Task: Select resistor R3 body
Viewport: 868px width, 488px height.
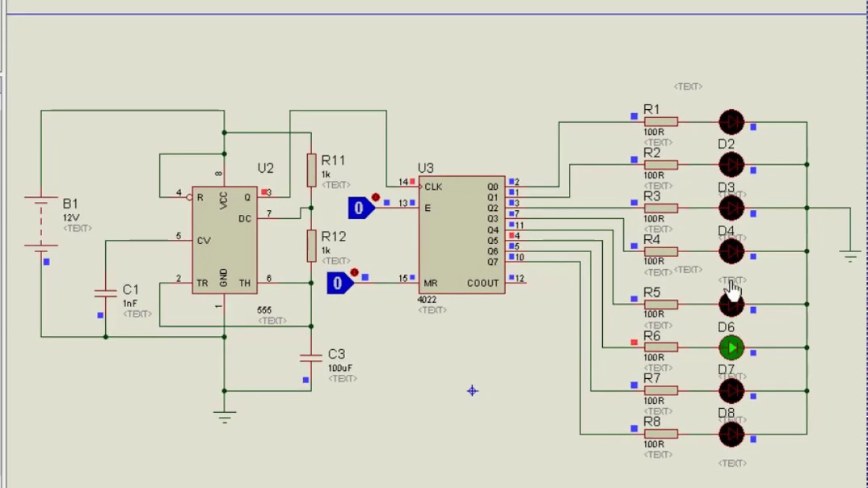Action: point(660,208)
